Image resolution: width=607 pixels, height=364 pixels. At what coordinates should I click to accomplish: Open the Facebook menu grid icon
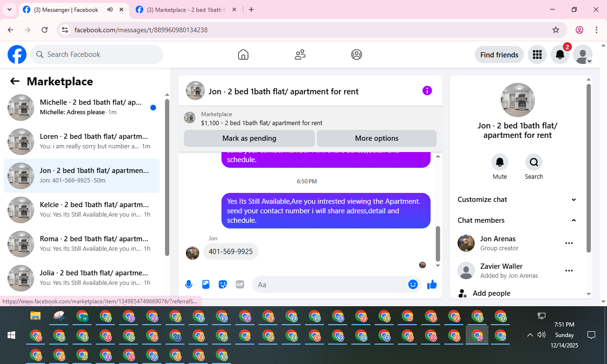[537, 55]
